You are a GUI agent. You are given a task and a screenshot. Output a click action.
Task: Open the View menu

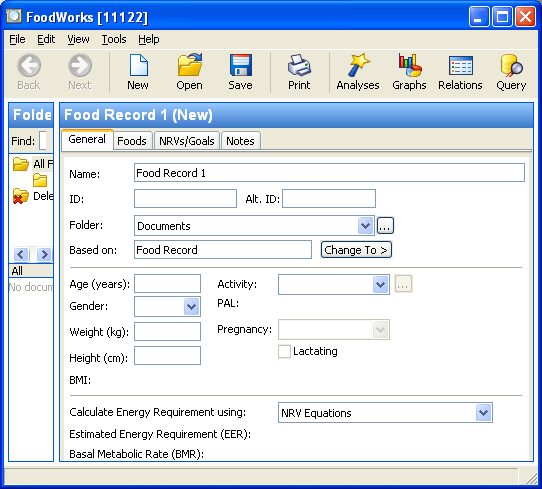(78, 39)
